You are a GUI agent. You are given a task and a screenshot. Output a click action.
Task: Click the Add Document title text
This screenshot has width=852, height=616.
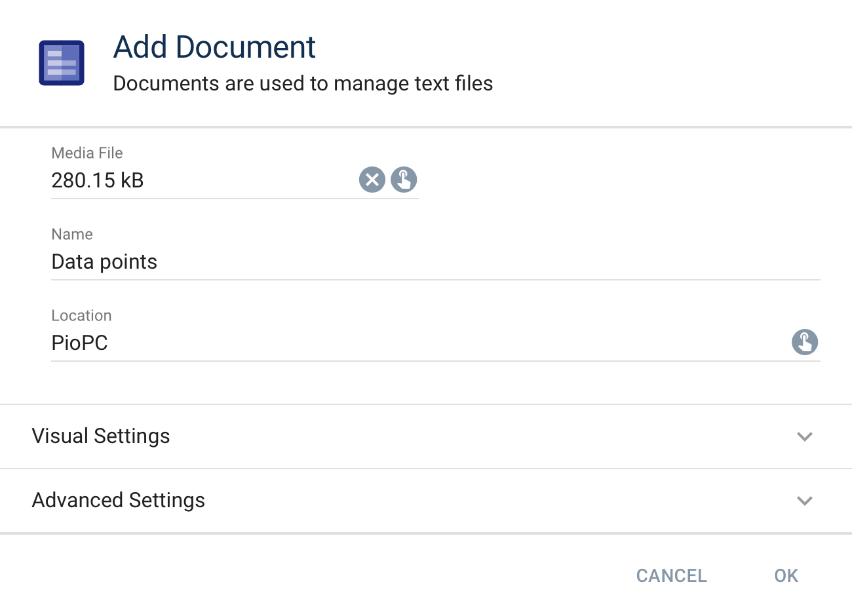click(214, 47)
